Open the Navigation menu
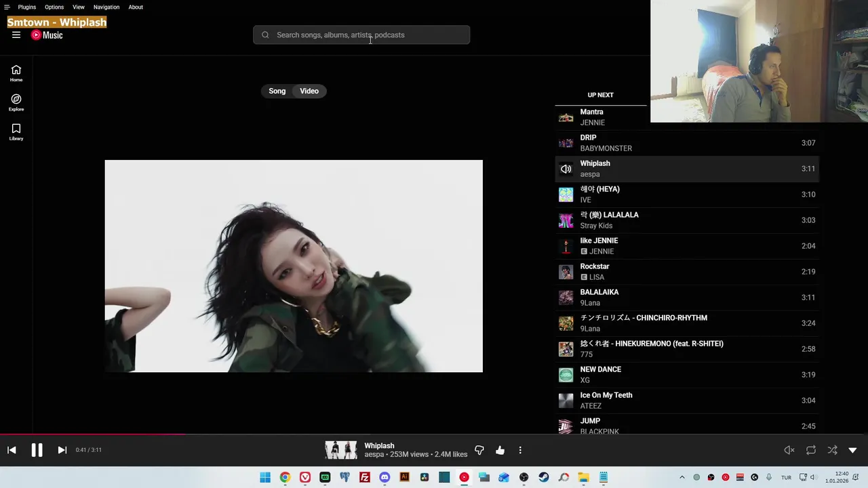The height and width of the screenshot is (488, 868). [106, 7]
